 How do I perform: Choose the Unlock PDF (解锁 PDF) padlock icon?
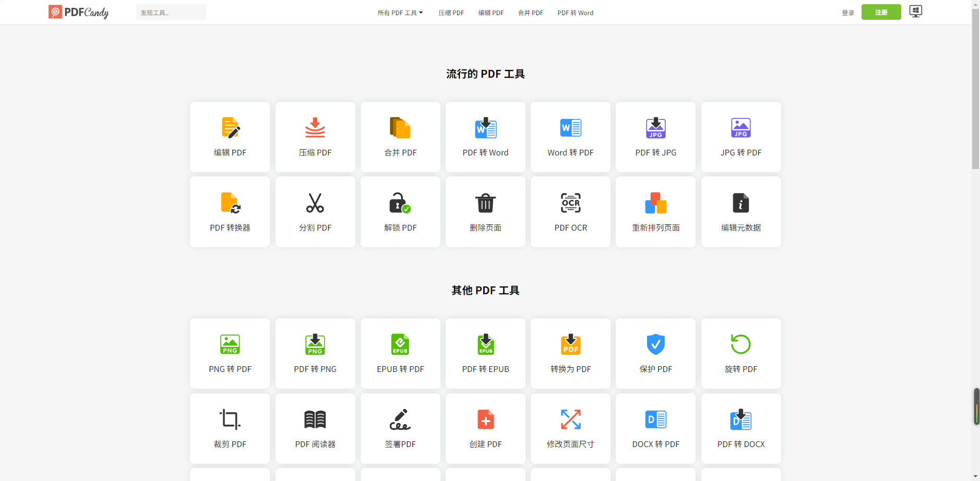[x=400, y=203]
